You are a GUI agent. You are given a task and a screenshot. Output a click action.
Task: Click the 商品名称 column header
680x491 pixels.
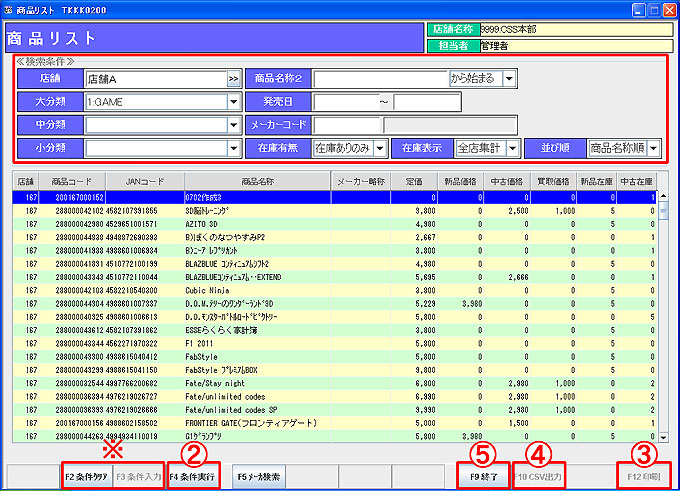[x=256, y=181]
